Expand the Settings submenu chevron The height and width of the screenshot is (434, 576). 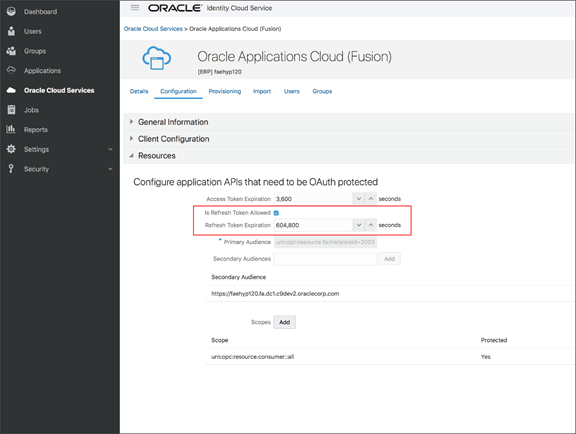tap(110, 149)
